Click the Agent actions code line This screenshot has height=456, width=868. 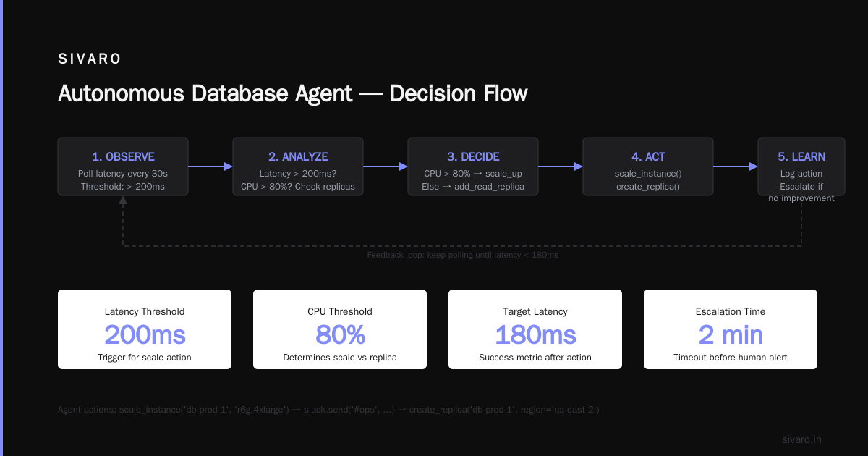[328, 410]
